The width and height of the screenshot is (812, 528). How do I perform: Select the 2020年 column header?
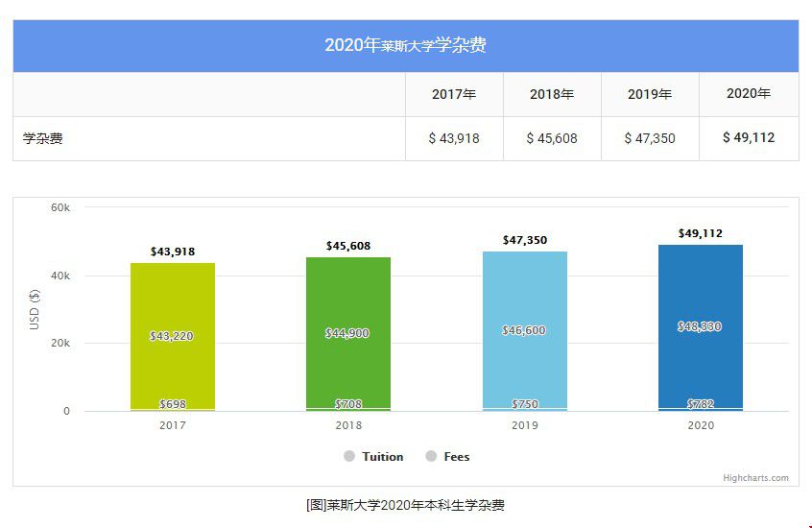[749, 94]
